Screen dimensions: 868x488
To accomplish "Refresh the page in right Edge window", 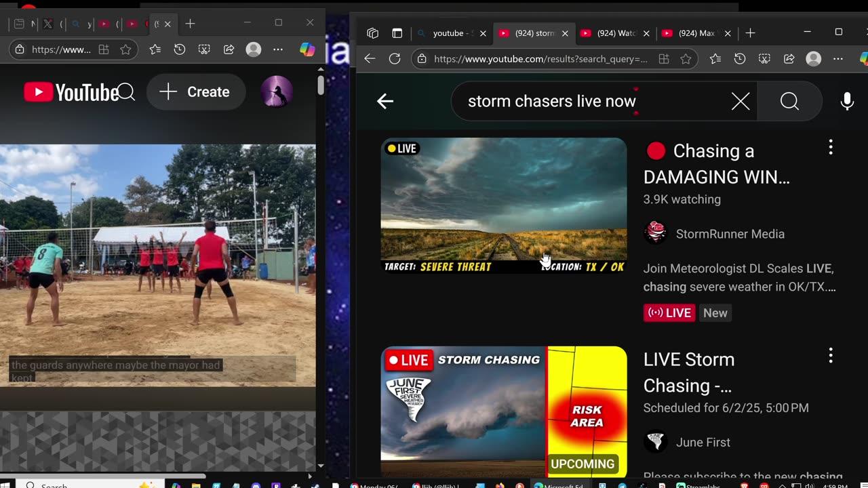I will (x=395, y=59).
